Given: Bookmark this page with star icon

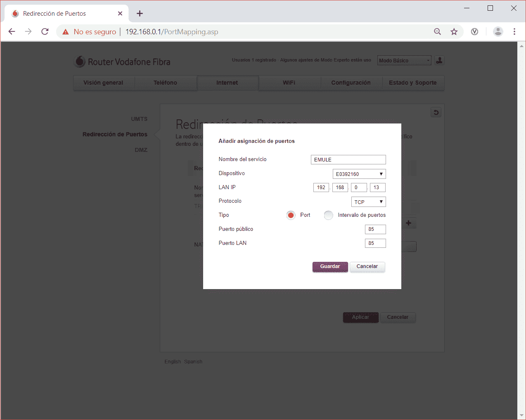Looking at the screenshot, I should 454,32.
